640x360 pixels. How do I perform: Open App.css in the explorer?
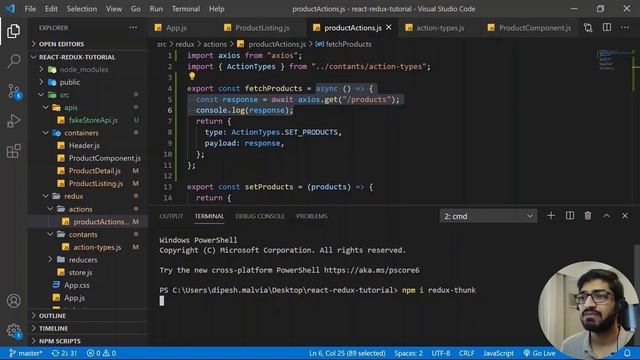tap(88, 285)
